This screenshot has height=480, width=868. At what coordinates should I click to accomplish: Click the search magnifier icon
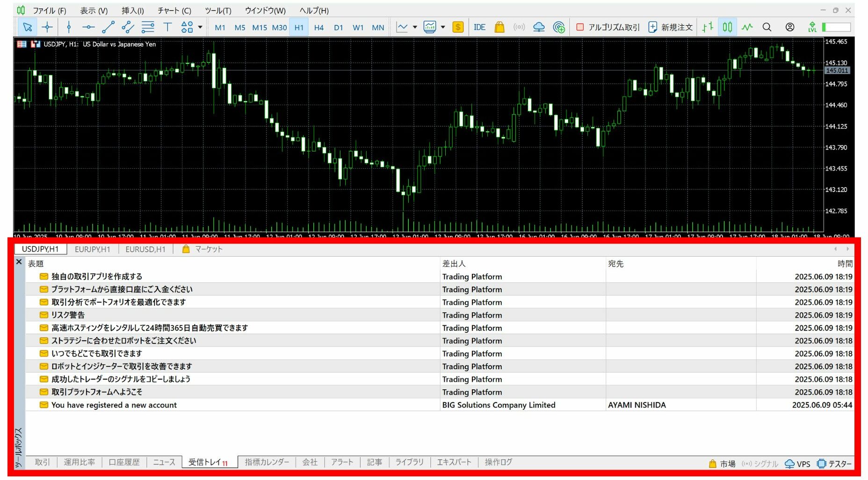tap(767, 27)
